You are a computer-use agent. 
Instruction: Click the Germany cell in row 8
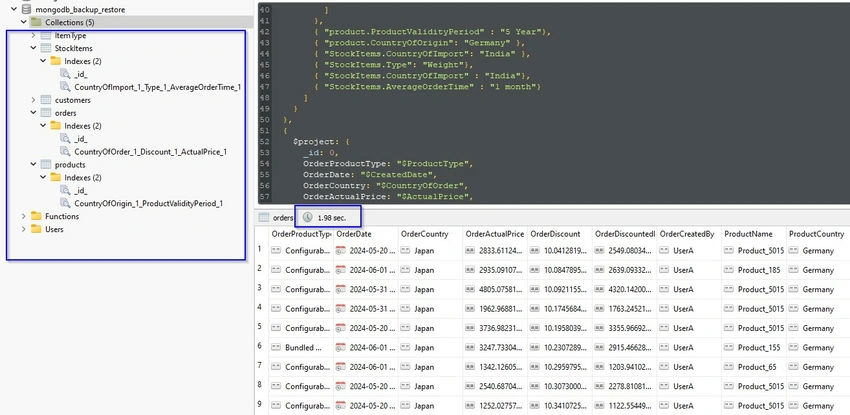(817, 386)
